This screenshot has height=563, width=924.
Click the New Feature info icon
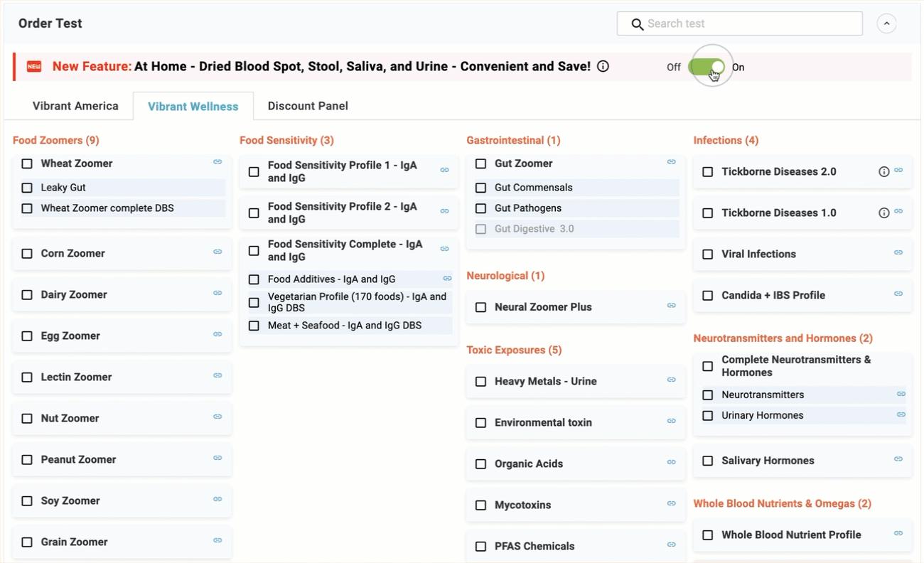point(603,66)
